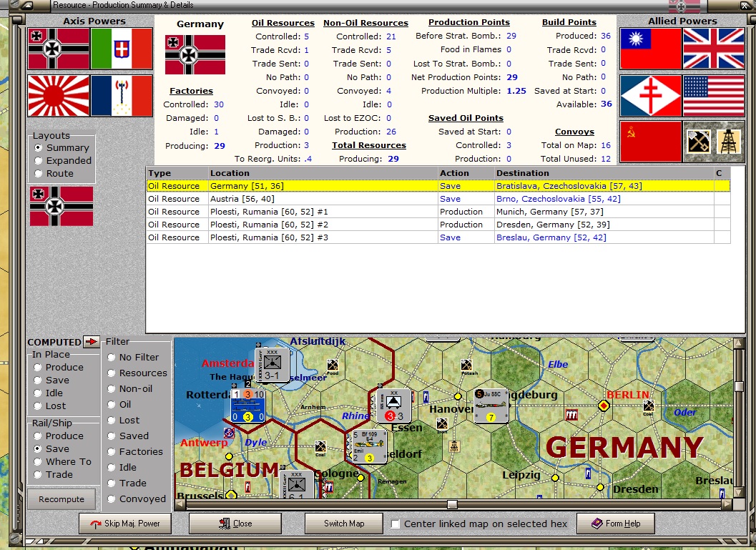Image resolution: width=756 pixels, height=550 pixels.
Task: Click the Recompute button
Action: pyautogui.click(x=62, y=499)
